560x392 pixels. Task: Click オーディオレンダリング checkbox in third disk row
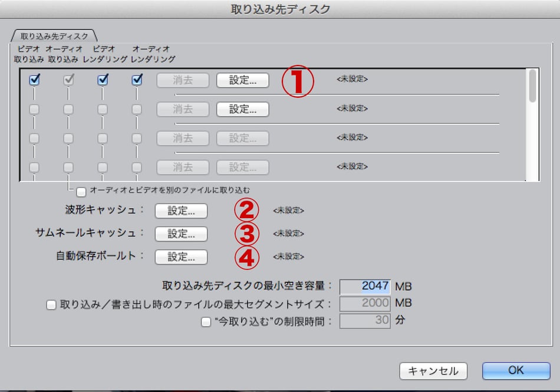137,138
